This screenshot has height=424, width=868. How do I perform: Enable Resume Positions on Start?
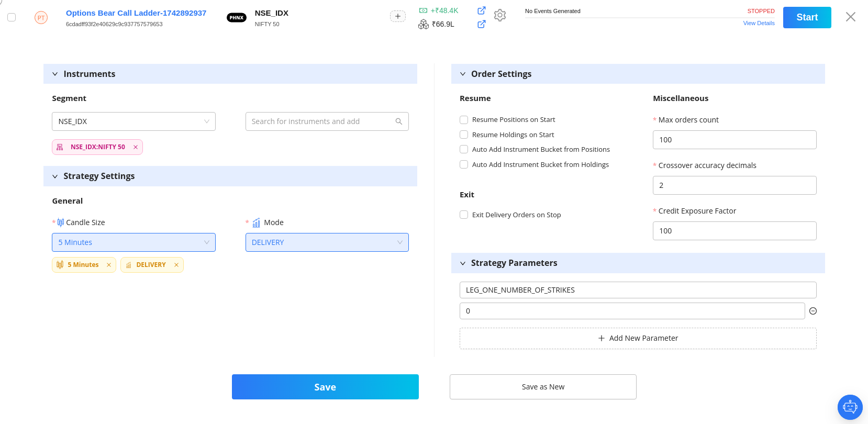[464, 120]
